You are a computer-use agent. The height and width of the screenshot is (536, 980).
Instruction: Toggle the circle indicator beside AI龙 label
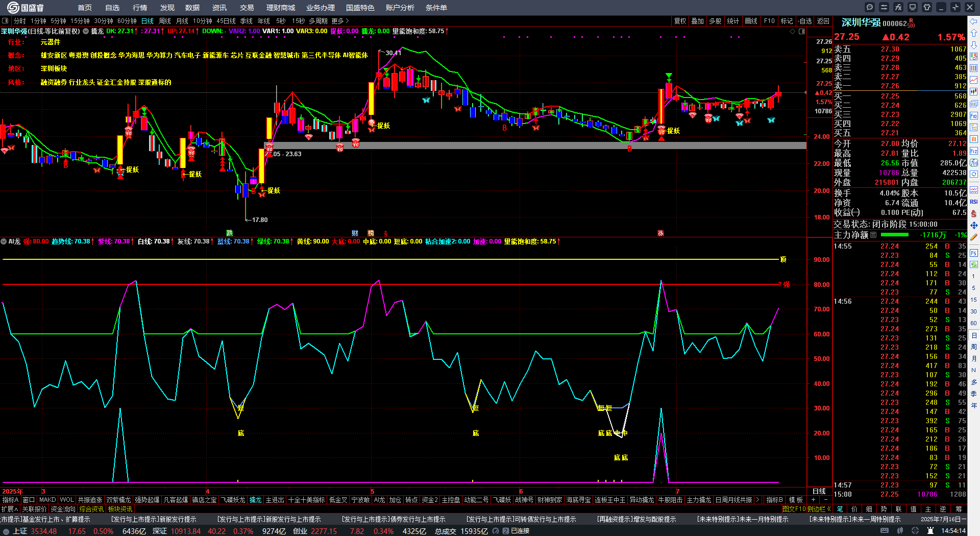click(x=4, y=241)
